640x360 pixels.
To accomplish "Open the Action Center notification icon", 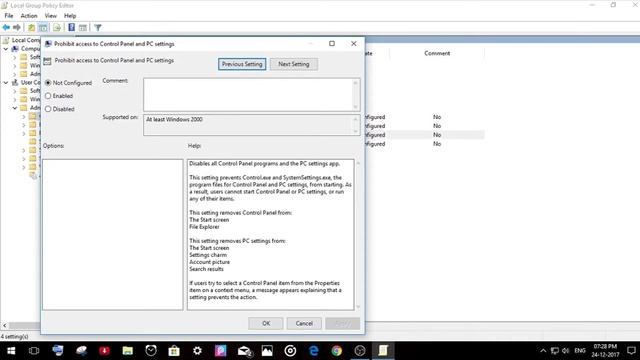I will coord(631,351).
